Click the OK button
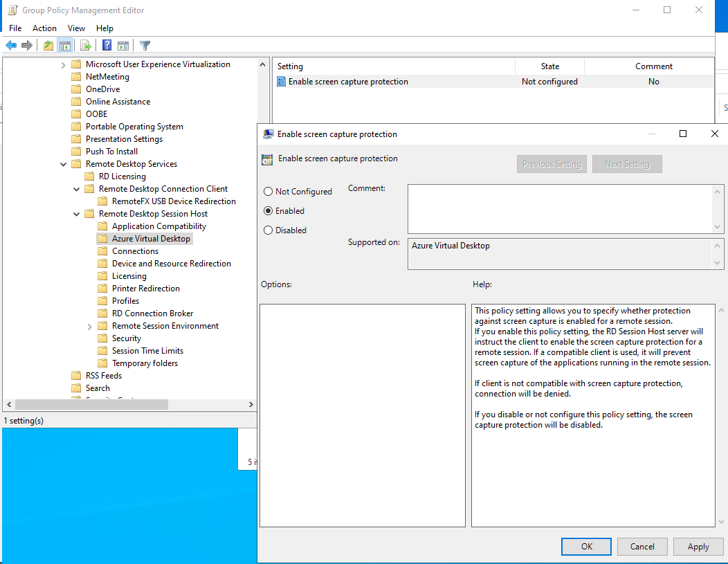Image resolution: width=728 pixels, height=564 pixels. [x=586, y=547]
